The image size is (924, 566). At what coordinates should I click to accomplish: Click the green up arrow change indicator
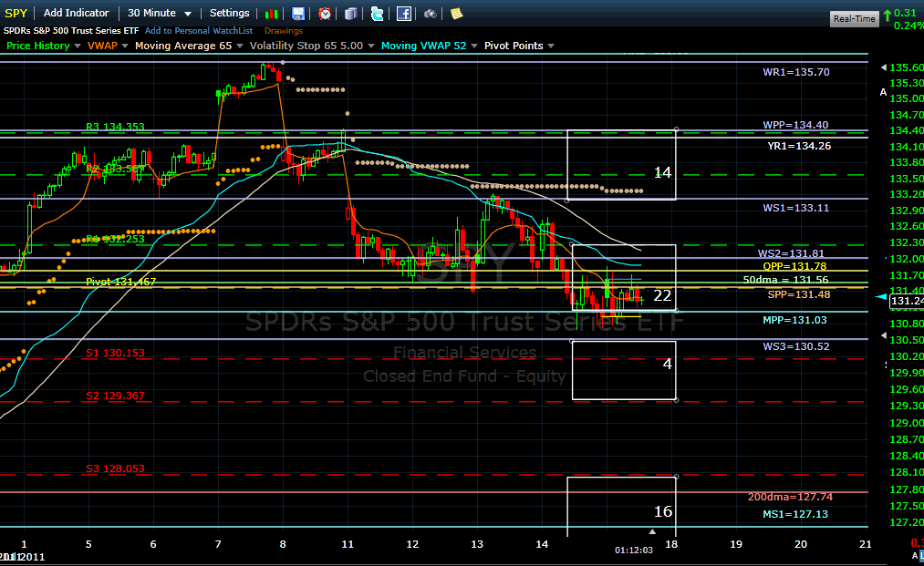pos(887,15)
